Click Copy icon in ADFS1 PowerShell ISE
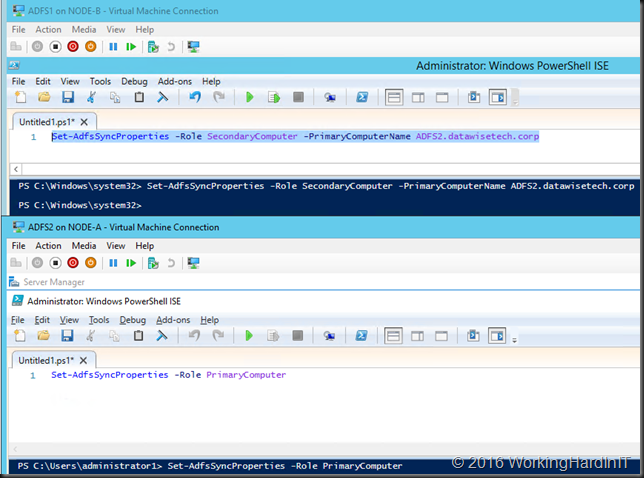 (115, 97)
